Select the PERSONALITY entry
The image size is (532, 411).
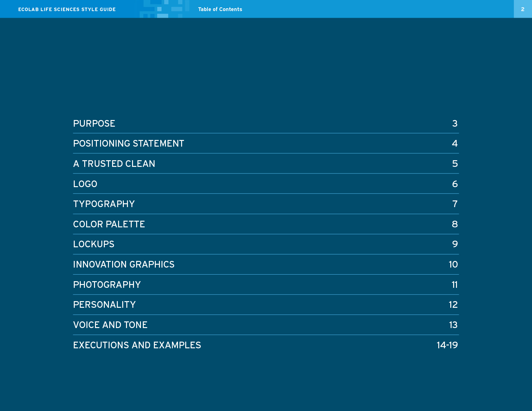tap(104, 305)
